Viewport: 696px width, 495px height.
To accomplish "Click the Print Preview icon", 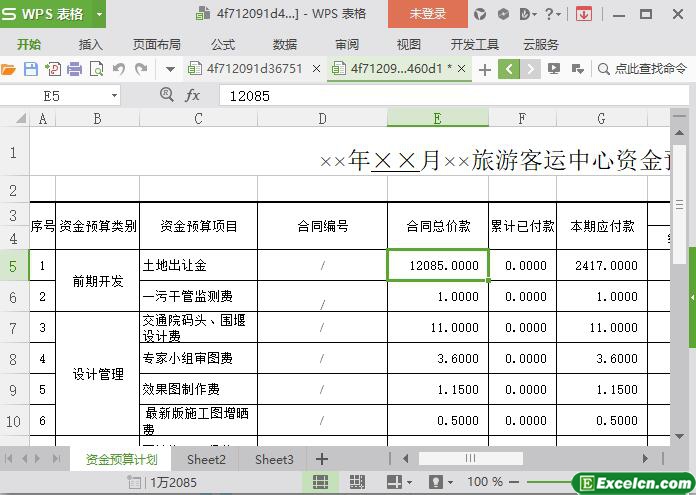I will click(x=96, y=69).
